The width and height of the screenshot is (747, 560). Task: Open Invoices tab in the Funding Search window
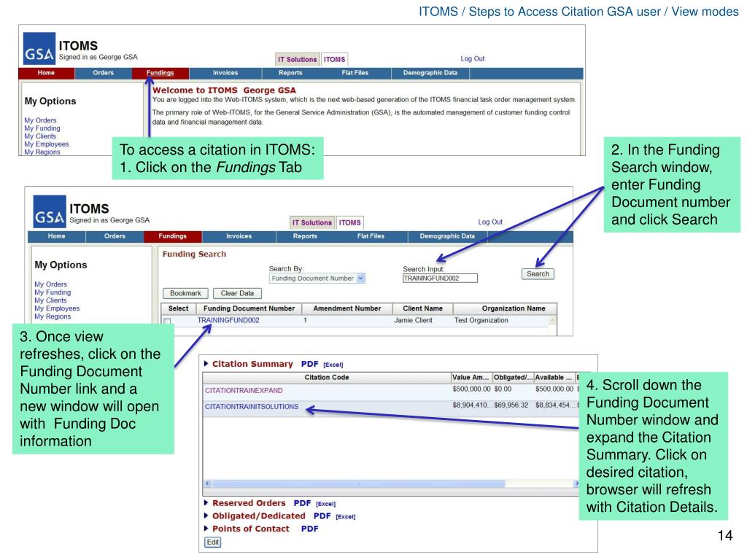[x=239, y=236]
